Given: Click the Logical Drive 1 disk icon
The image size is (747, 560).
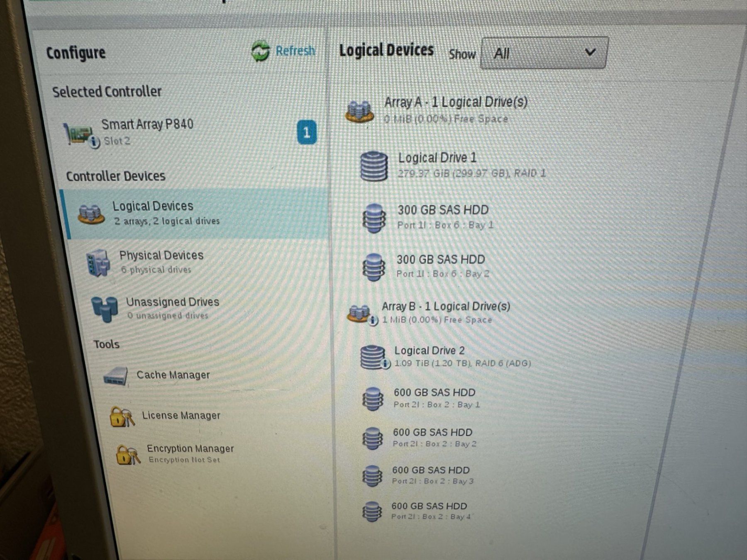Looking at the screenshot, I should coord(374,166).
